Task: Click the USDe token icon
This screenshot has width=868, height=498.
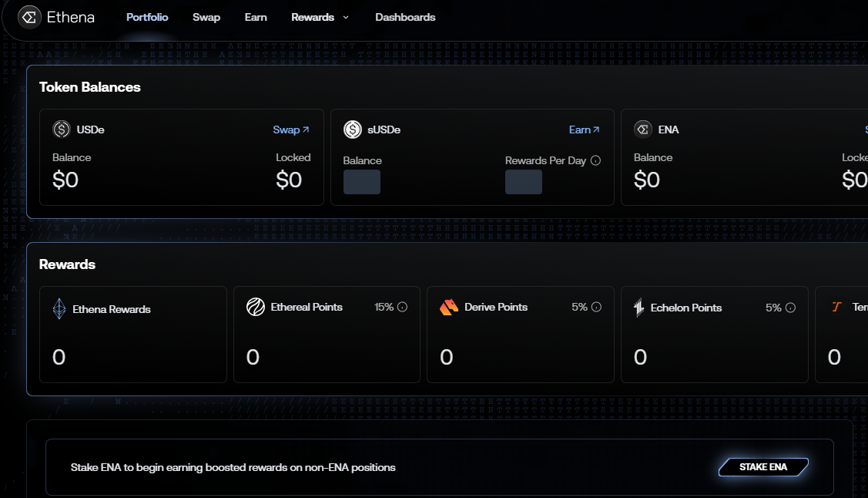Action: (62, 129)
